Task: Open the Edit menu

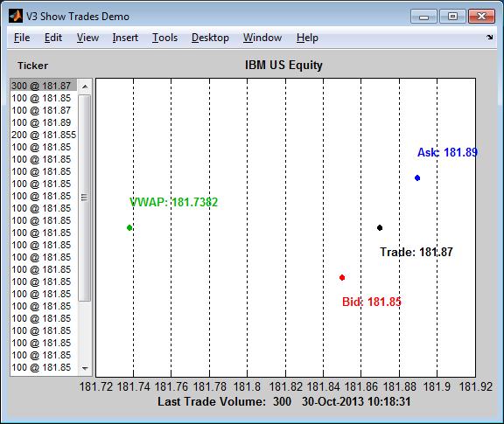Action: 53,38
